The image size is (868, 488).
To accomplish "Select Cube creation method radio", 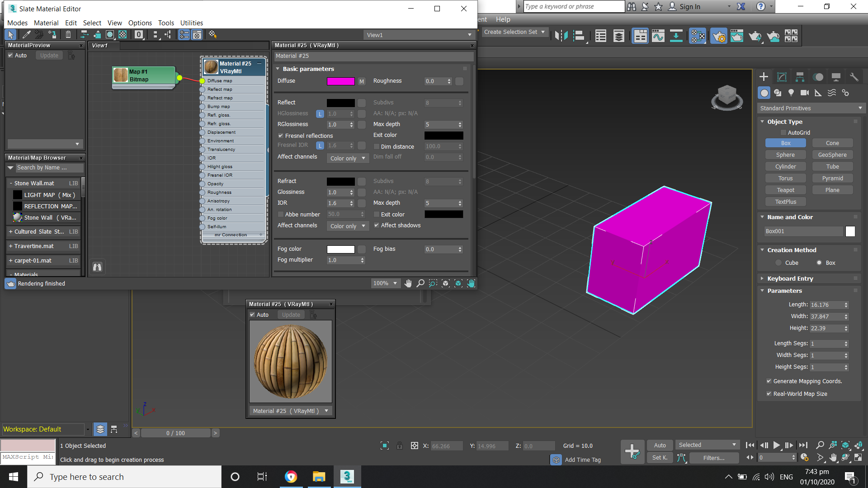I will coord(778,263).
